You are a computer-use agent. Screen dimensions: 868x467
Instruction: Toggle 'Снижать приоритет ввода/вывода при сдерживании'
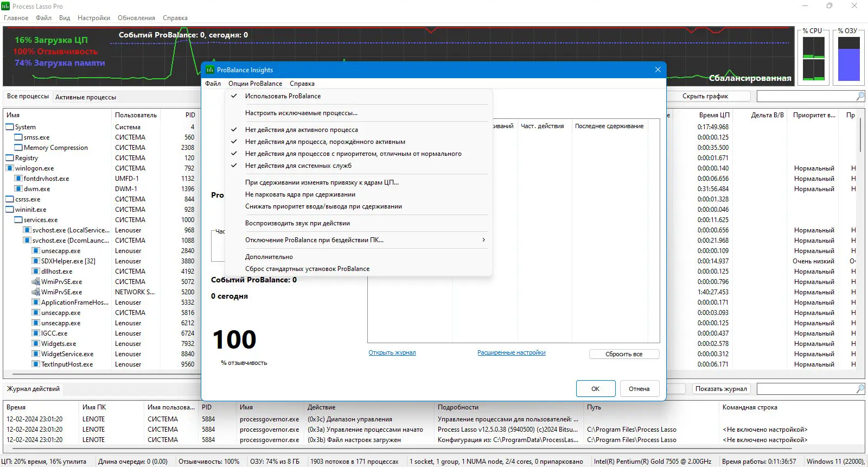click(x=358, y=206)
